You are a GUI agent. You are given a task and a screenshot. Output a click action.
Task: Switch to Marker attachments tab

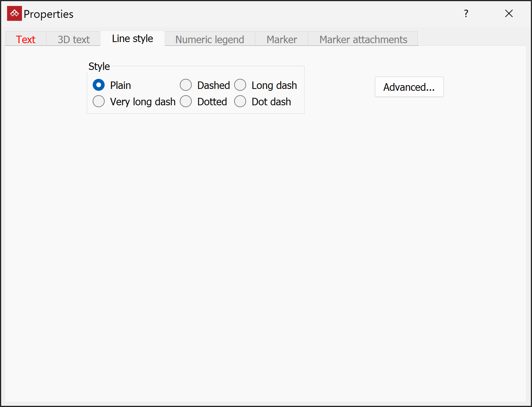tap(363, 39)
